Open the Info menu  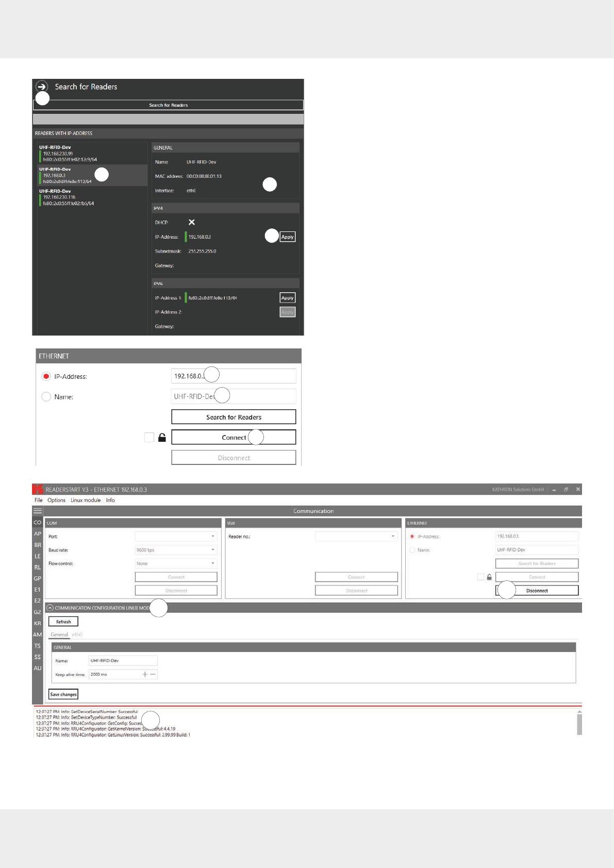point(110,500)
